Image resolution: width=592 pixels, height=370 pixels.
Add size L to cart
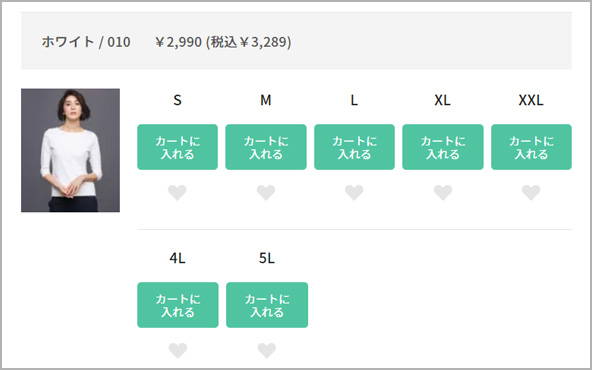click(355, 147)
